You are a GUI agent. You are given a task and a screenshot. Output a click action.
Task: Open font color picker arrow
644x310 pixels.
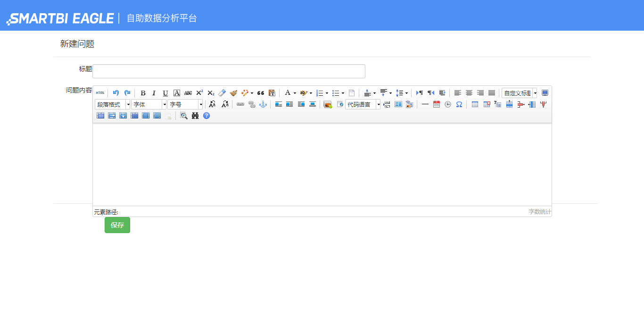(295, 93)
